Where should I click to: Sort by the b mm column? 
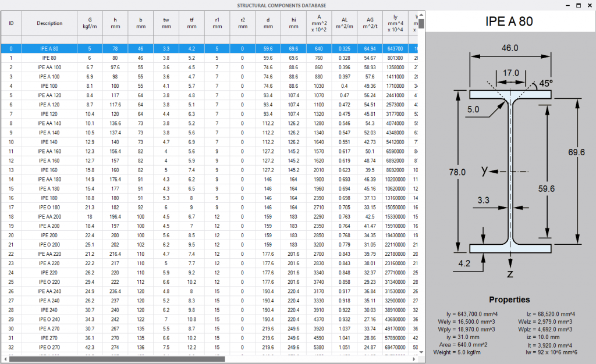pos(141,23)
